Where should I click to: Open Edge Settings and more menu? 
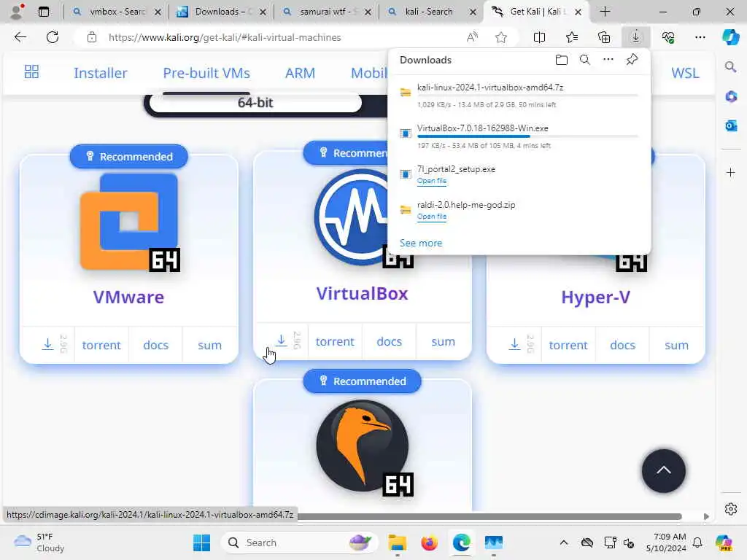point(700,37)
